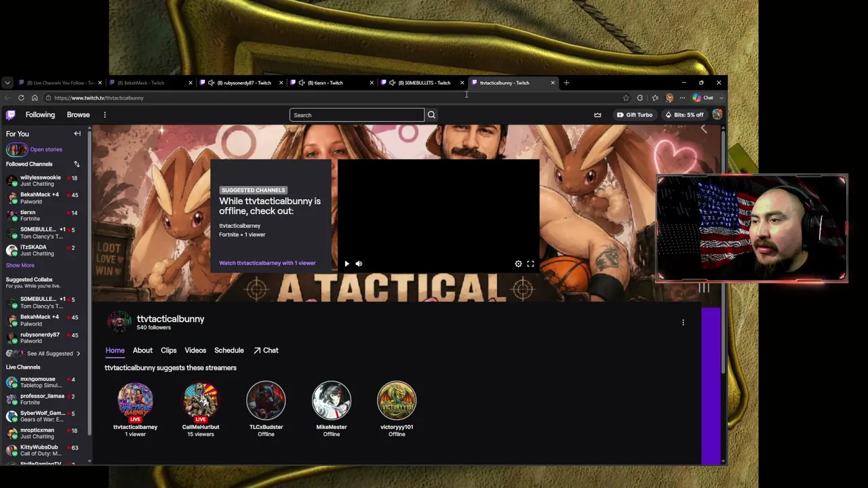
Task: Open the browser settings ellipsis menu
Action: coord(682,98)
